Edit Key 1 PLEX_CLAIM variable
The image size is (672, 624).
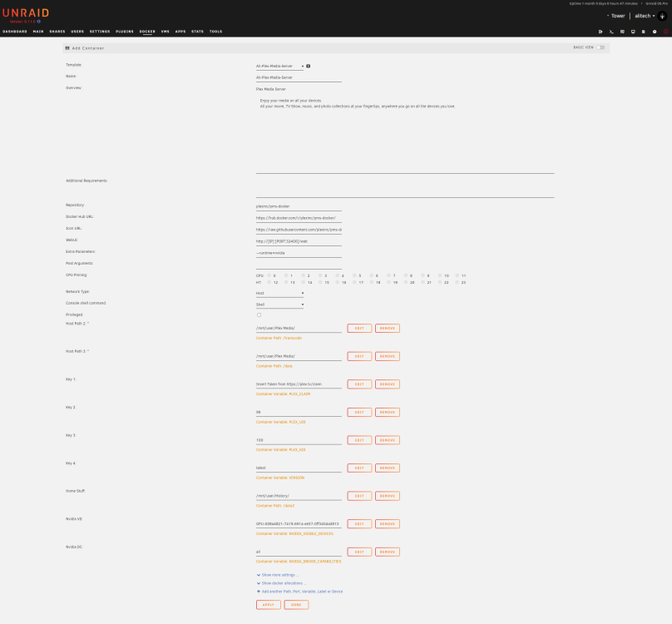pyautogui.click(x=359, y=384)
